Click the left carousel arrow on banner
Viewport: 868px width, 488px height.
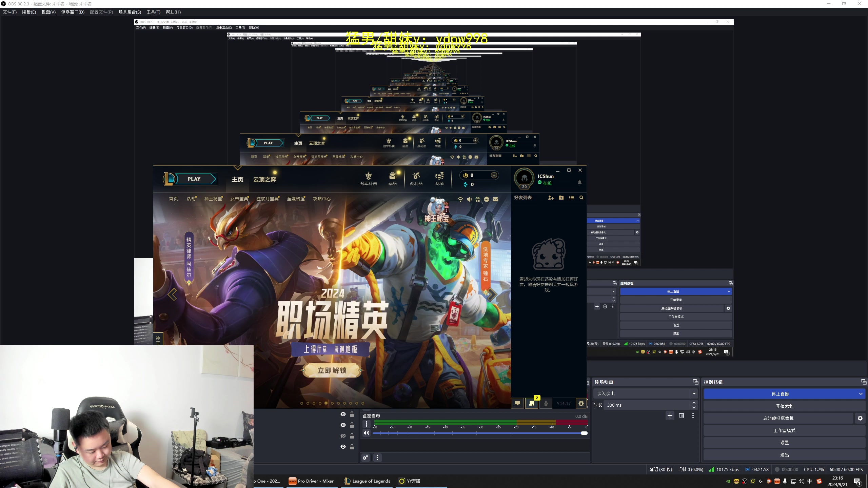(172, 294)
